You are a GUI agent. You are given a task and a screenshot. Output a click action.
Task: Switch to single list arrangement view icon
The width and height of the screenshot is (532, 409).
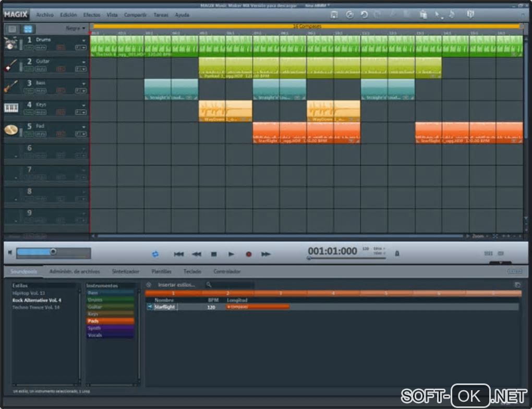pyautogui.click(x=13, y=29)
